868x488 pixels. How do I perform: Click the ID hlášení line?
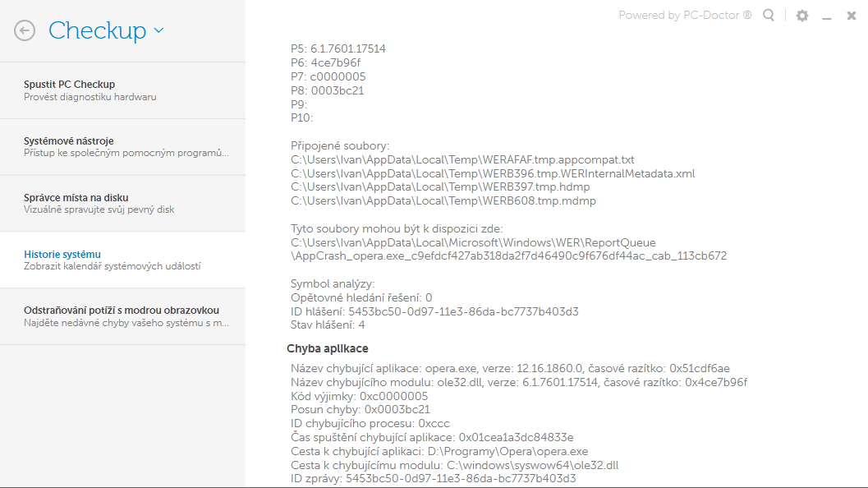pyautogui.click(x=434, y=311)
